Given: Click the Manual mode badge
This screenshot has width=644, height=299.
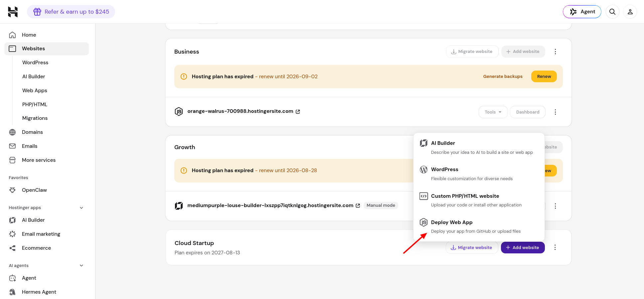Looking at the screenshot, I should [x=381, y=205].
